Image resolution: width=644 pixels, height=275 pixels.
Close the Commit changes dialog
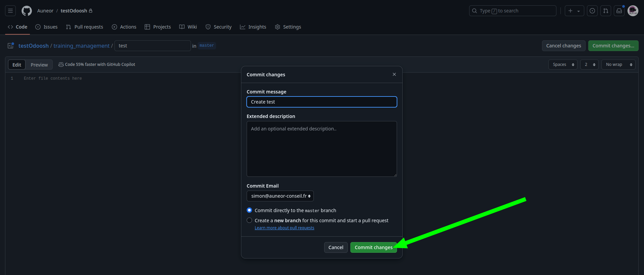(x=394, y=74)
